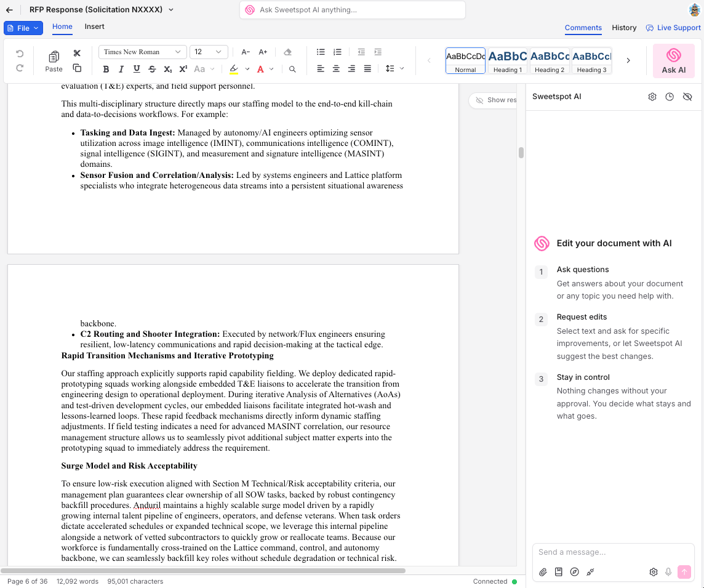The height and width of the screenshot is (588, 704).
Task: Increase paragraph indent
Action: point(378,52)
